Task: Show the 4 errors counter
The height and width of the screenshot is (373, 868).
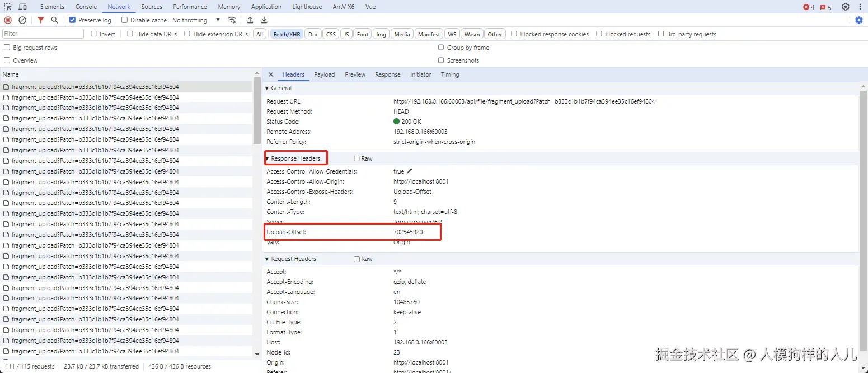Action: (x=809, y=7)
